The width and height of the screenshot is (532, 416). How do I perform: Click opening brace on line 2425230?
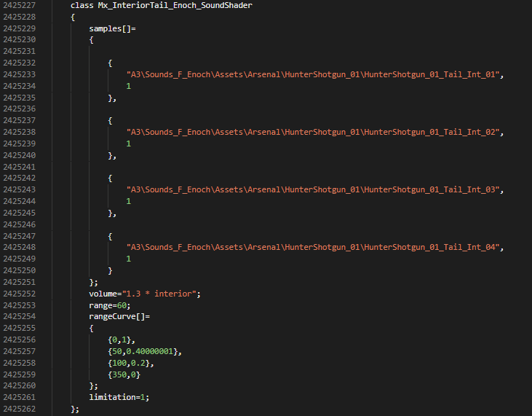[91, 40]
